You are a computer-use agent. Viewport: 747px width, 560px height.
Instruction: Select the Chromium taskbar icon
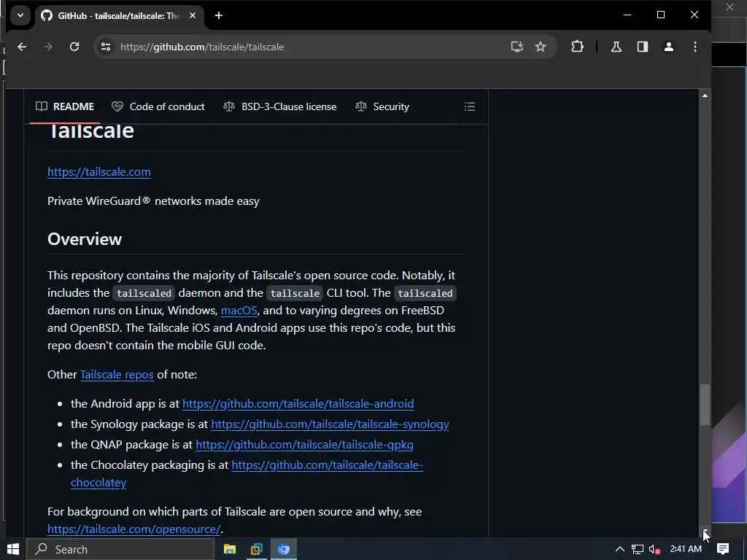click(284, 549)
